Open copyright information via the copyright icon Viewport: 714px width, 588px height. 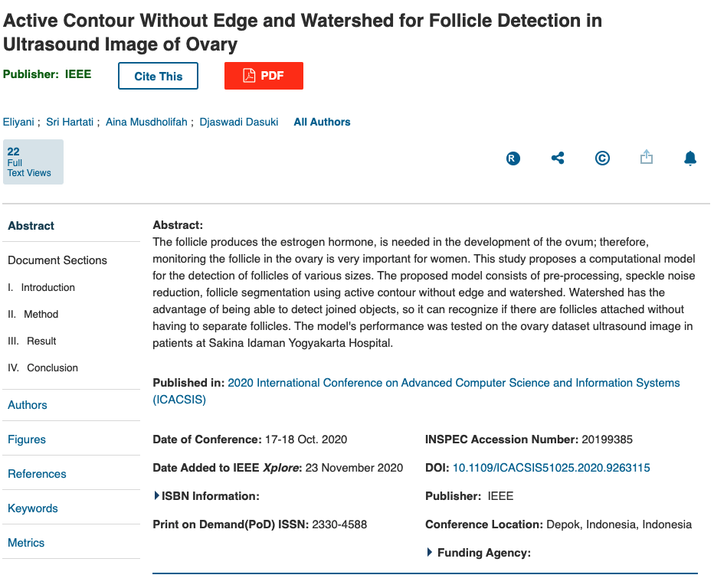[602, 158]
